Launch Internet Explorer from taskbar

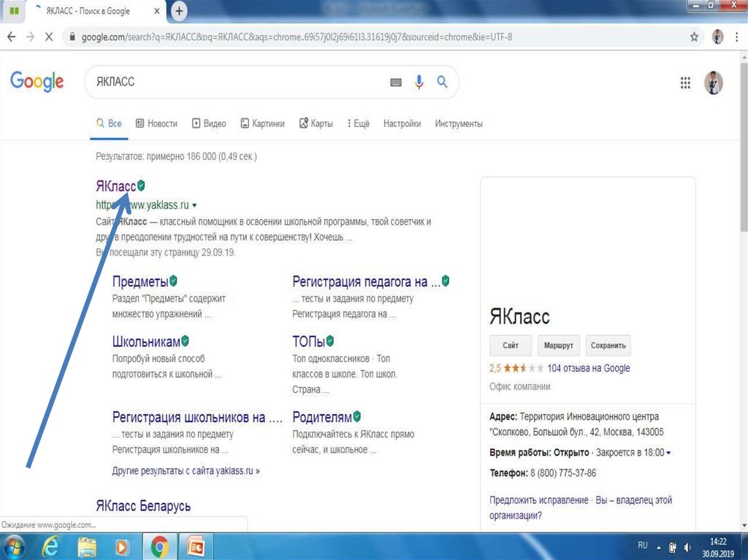pos(50,547)
